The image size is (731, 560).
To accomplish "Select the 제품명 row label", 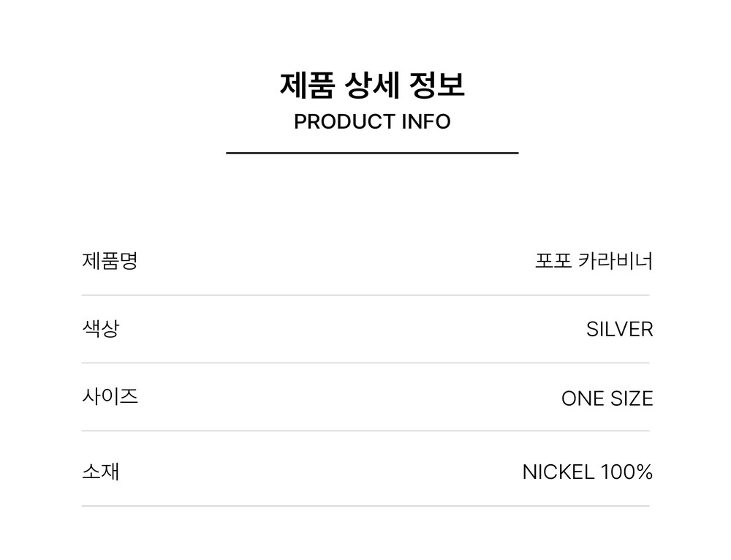I will tap(110, 260).
